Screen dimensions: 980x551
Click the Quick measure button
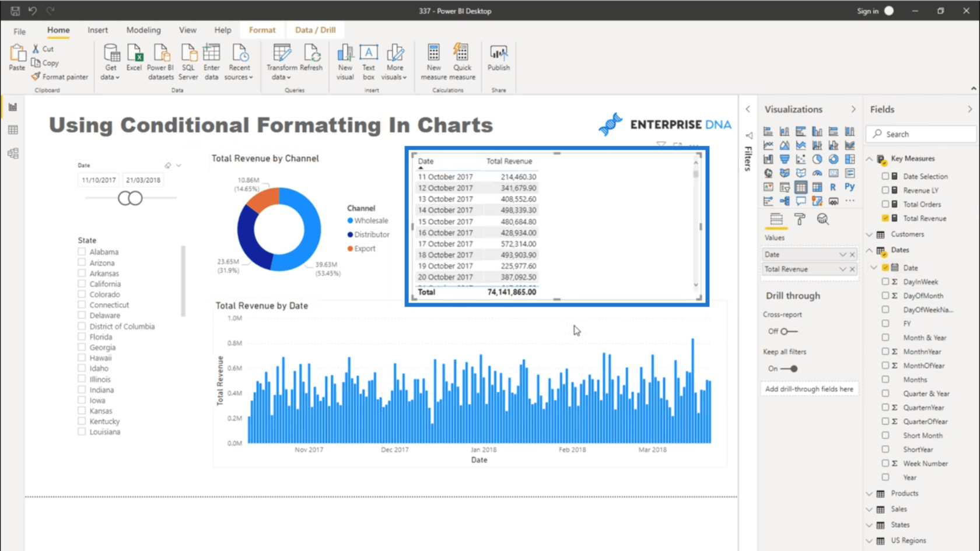pos(462,62)
